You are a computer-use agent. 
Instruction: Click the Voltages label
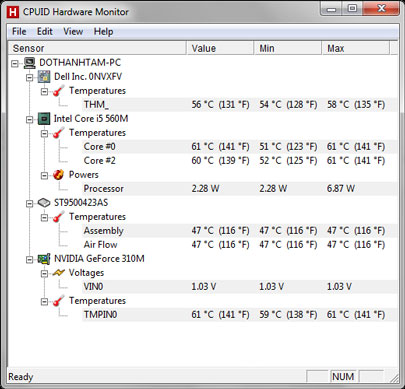pos(86,273)
